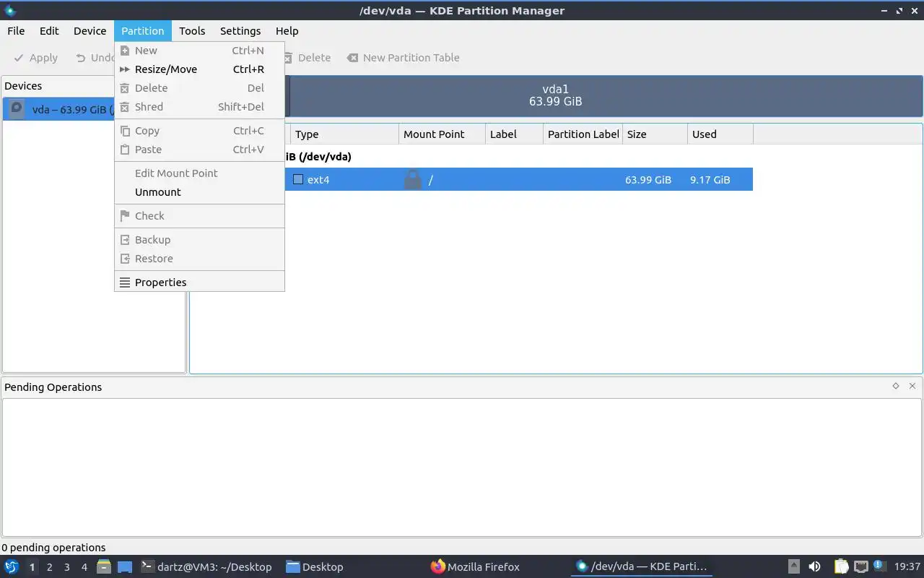Close the open Partition menu
Image resolution: width=924 pixels, height=578 pixels.
pyautogui.click(x=142, y=31)
